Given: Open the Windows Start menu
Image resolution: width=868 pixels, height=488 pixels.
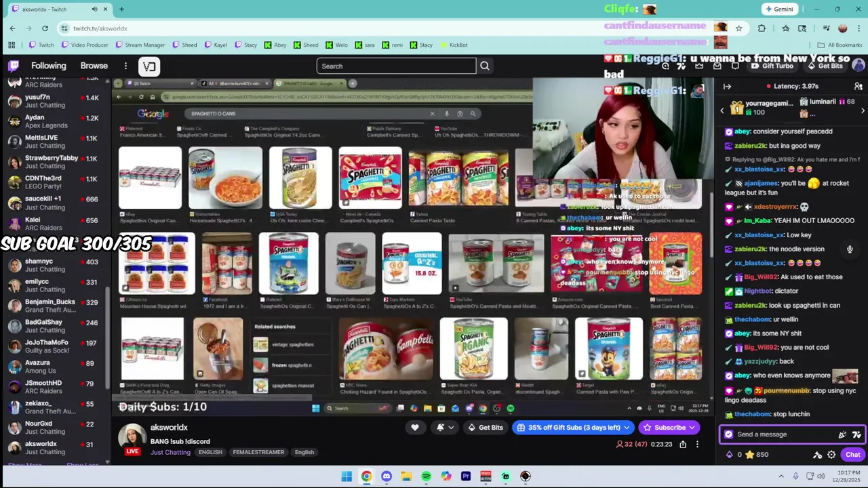Looking at the screenshot, I should pyautogui.click(x=347, y=476).
